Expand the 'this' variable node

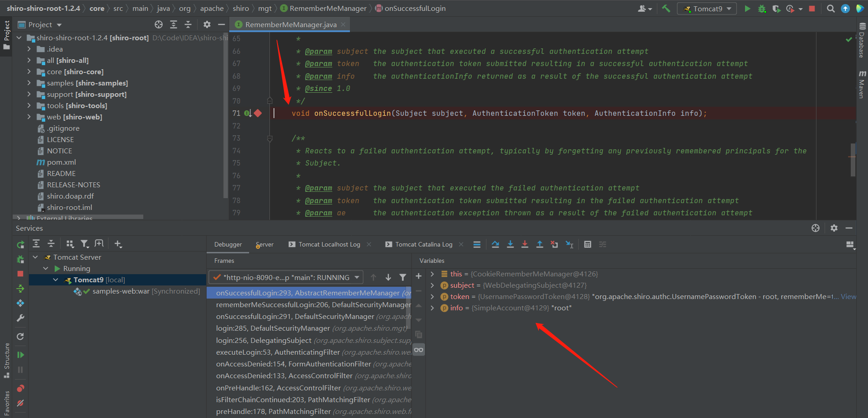[432, 274]
